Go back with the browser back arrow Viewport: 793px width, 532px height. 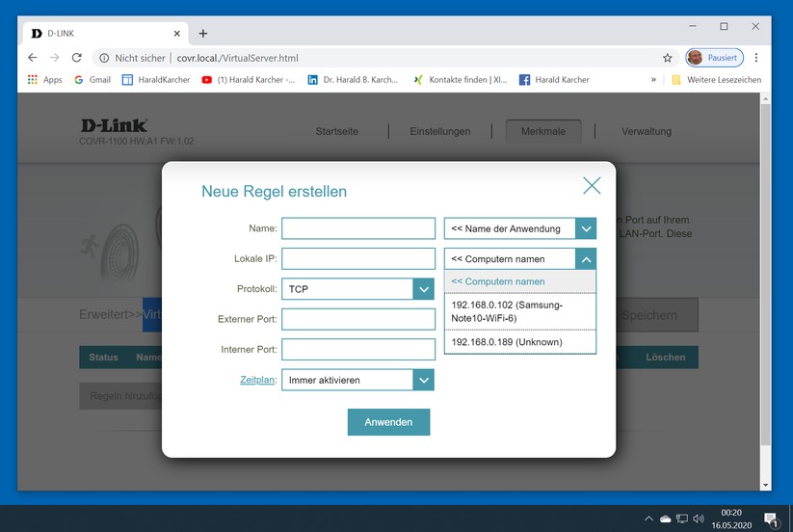33,58
